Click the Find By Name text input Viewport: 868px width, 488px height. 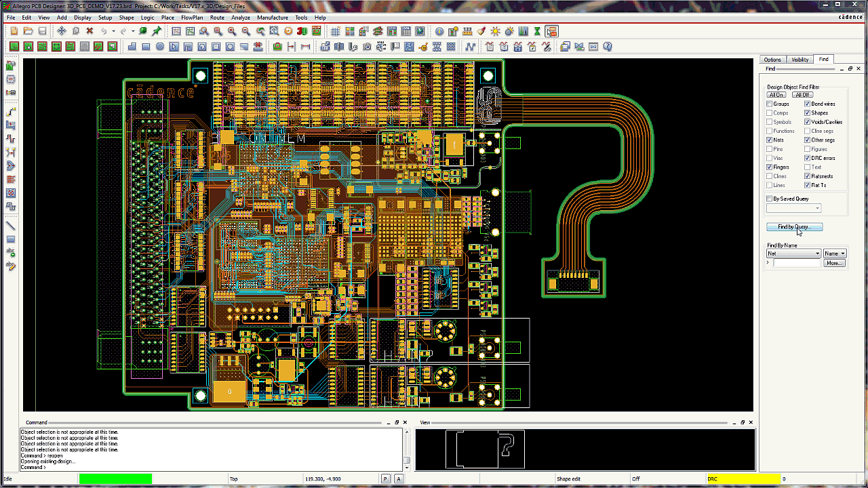pos(797,263)
